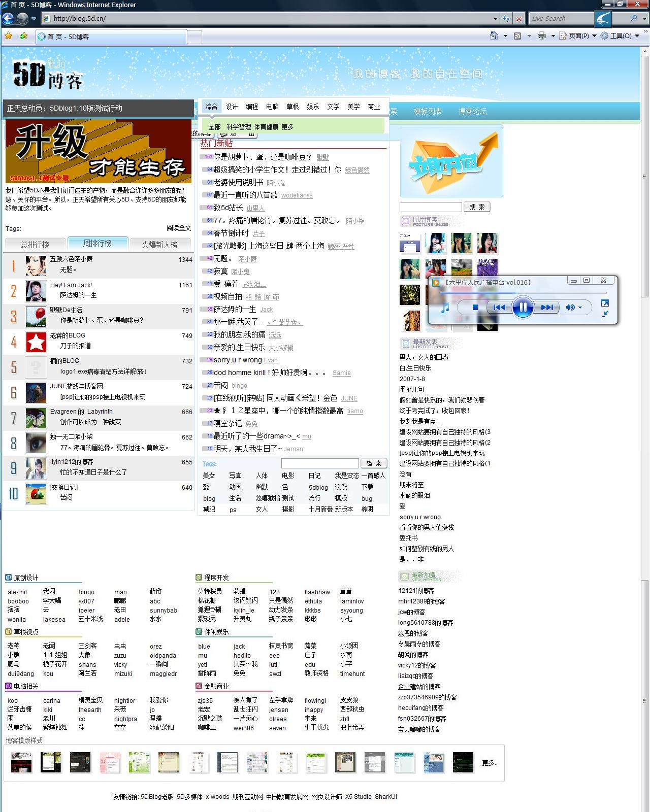Viewport: 650px width, 812px height.
Task: Select the 火爆新人榜 tab
Action: click(x=159, y=244)
